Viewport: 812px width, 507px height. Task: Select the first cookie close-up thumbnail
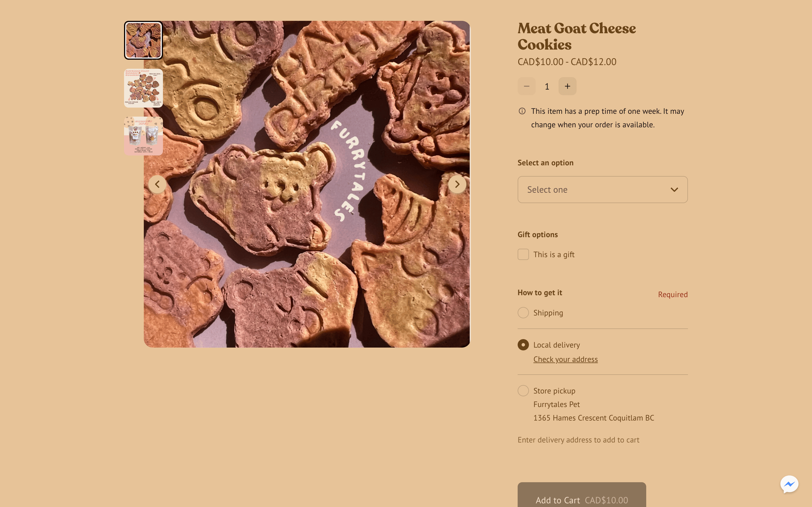coord(143,40)
